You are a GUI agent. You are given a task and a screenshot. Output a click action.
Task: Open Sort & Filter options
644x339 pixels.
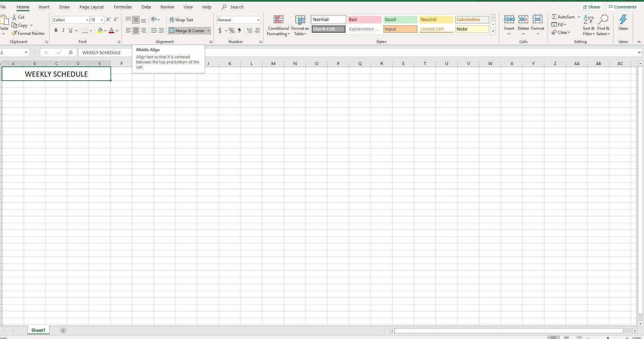click(x=589, y=25)
